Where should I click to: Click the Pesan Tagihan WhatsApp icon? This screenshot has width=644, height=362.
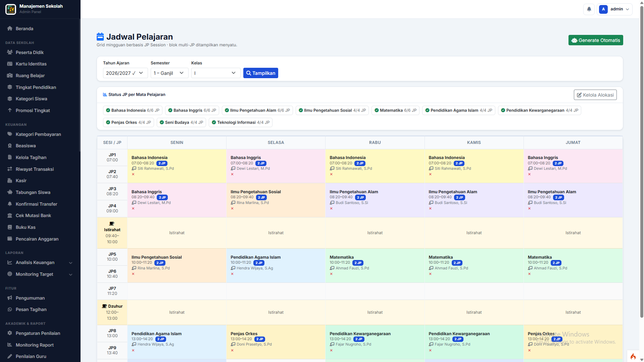[10, 309]
